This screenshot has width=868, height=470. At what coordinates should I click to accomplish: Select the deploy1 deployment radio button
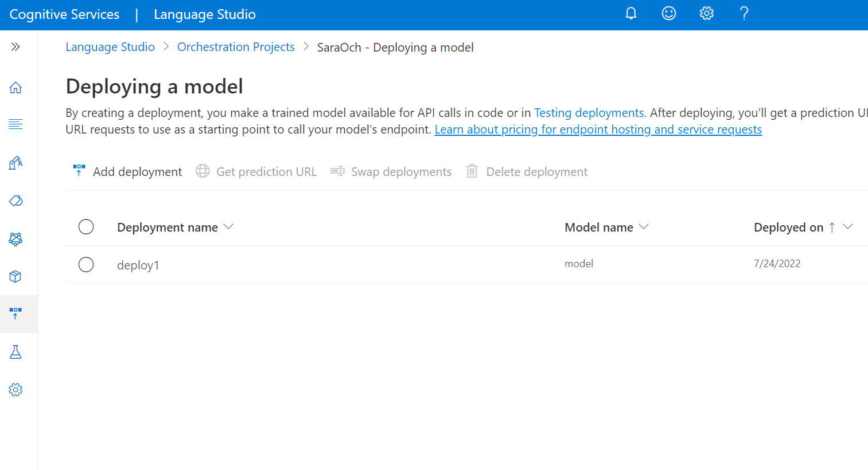tap(86, 264)
